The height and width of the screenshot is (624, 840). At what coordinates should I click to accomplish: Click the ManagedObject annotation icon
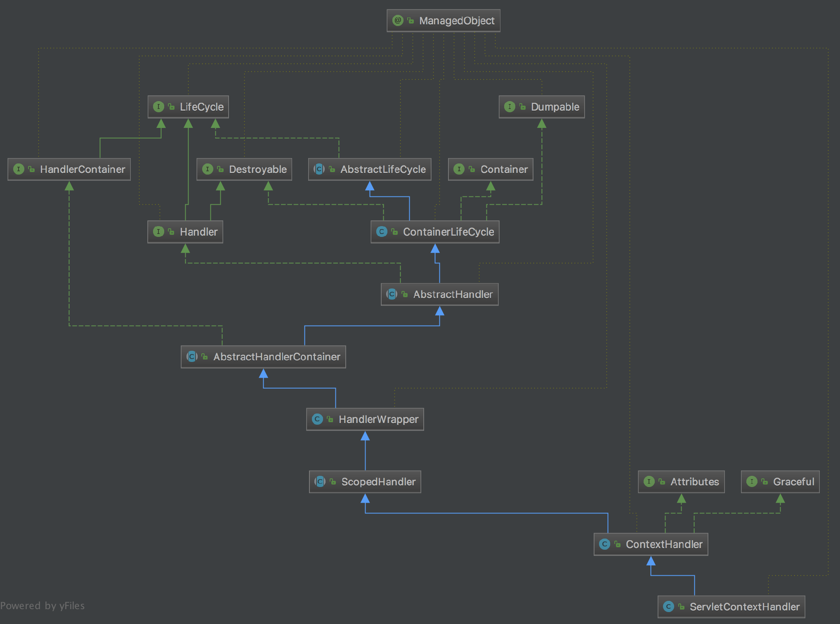(398, 21)
